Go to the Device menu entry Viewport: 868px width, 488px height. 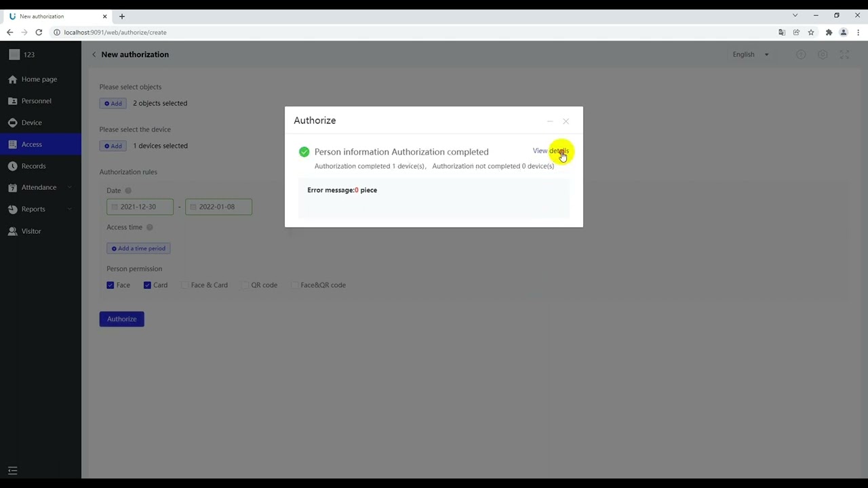pos(40,123)
